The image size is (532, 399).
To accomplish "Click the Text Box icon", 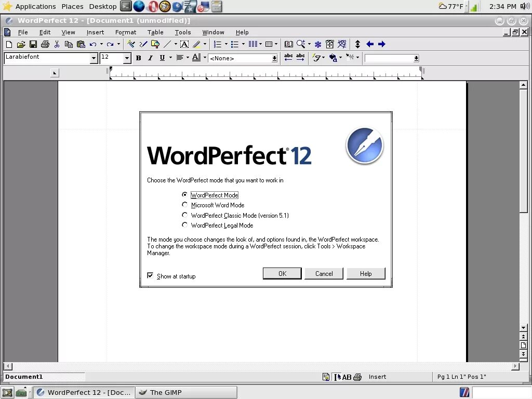I will (184, 44).
